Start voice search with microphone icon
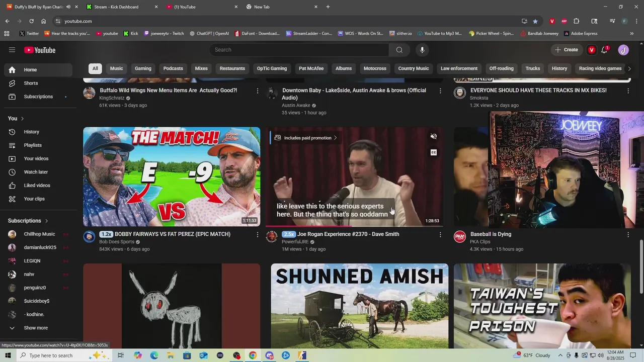Viewport: 644px width, 362px height. click(422, 50)
